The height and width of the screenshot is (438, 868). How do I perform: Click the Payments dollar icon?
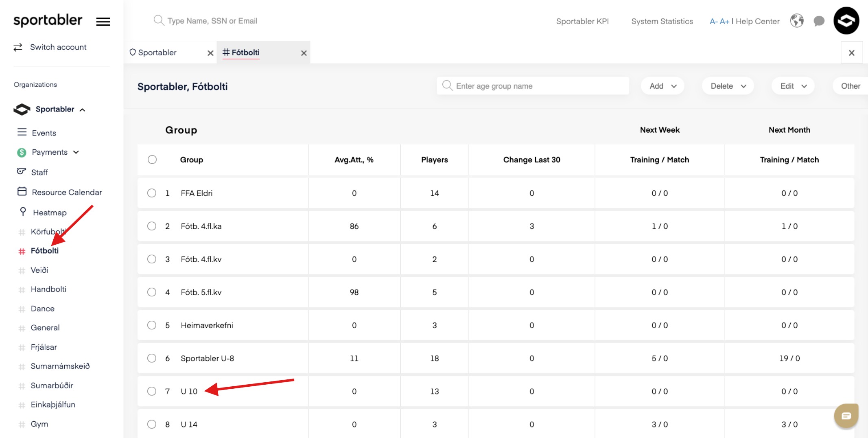tap(22, 152)
